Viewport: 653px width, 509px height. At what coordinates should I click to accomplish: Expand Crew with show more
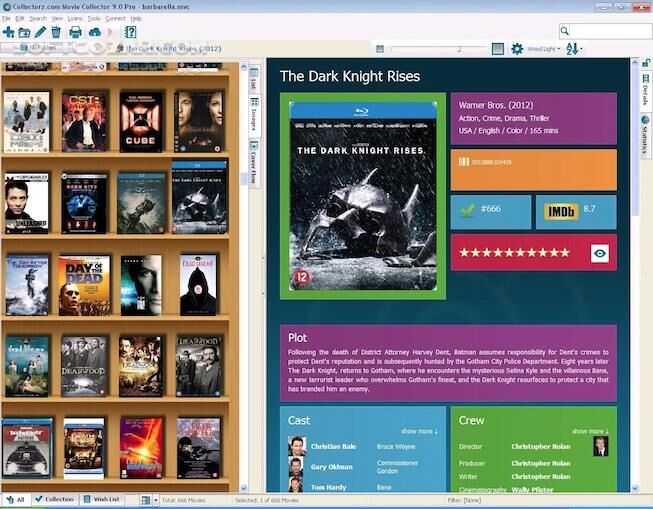pos(590,431)
